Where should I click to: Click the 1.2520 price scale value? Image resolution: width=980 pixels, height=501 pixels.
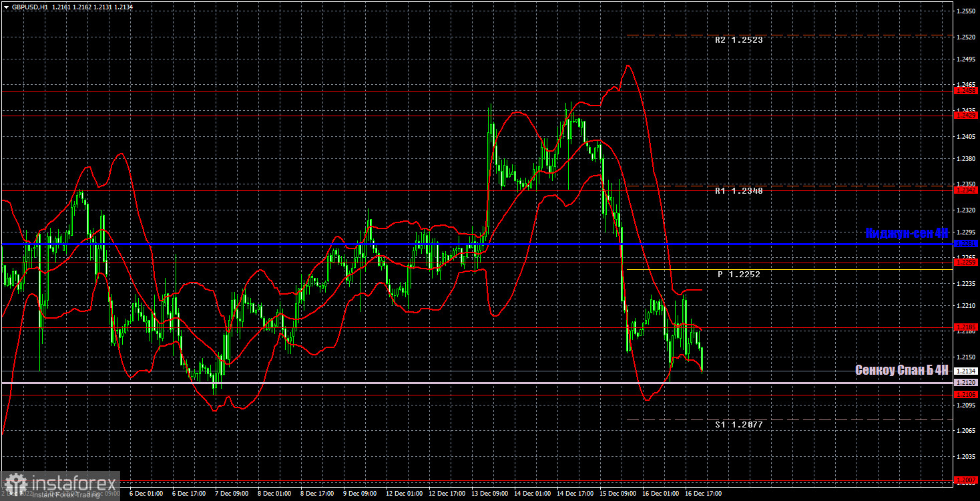(x=967, y=37)
